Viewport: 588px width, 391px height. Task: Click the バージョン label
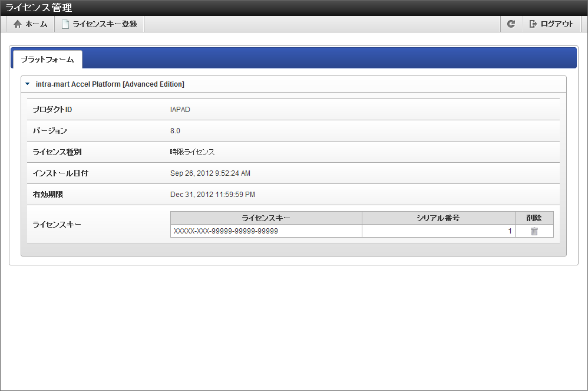click(x=49, y=131)
